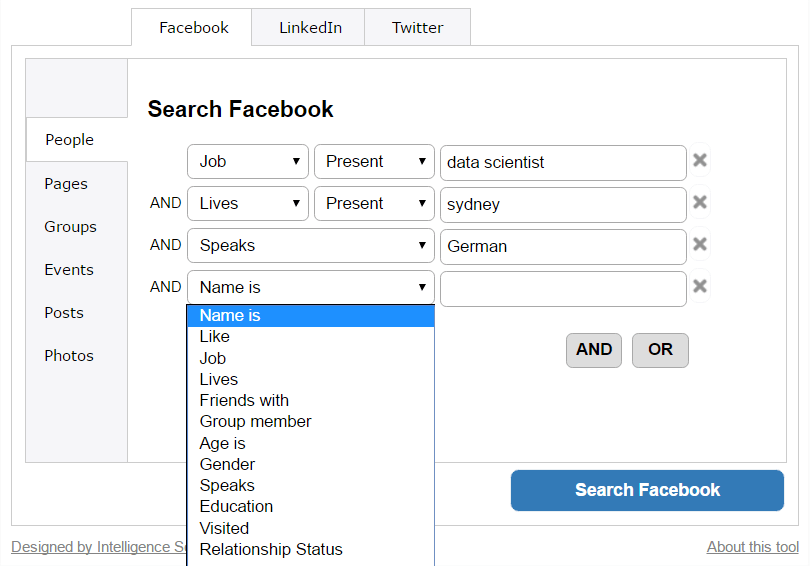The width and height of the screenshot is (810, 566).
Task: Choose 'Friends with' option
Action: [x=310, y=401]
